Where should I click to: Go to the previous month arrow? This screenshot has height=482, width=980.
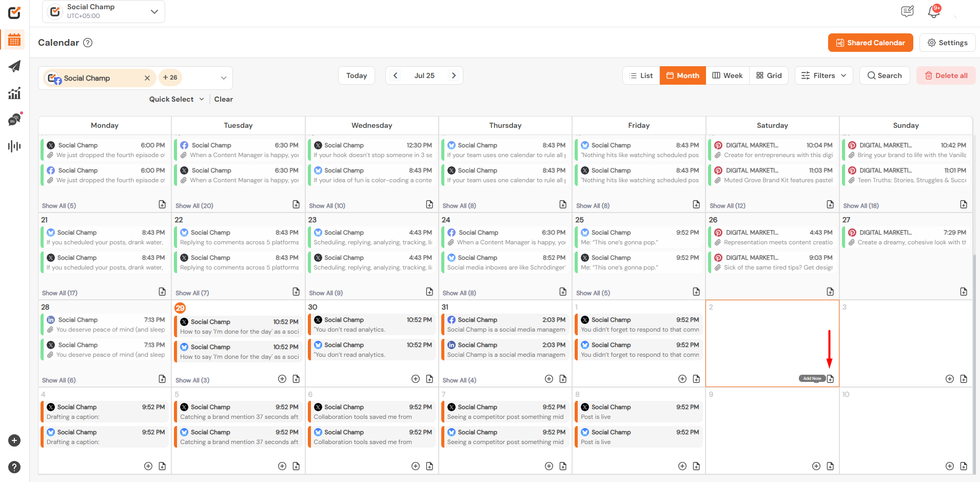point(395,75)
